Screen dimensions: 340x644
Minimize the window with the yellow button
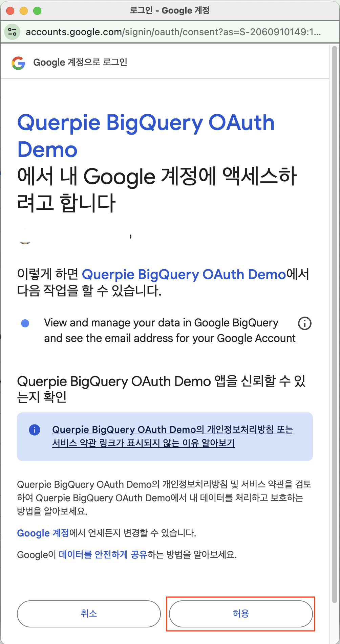pyautogui.click(x=24, y=11)
